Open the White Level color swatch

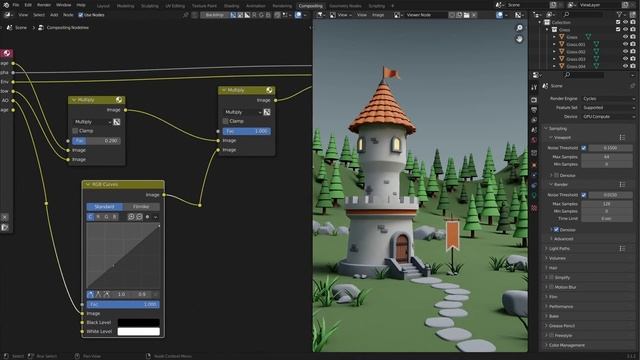(138, 331)
